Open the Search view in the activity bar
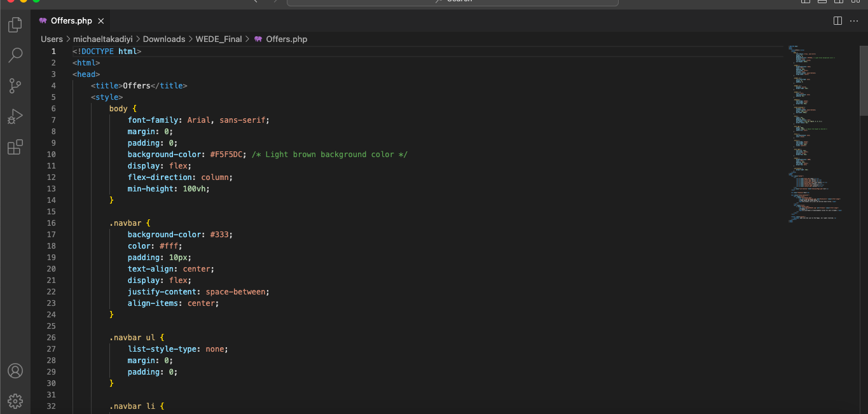 15,55
